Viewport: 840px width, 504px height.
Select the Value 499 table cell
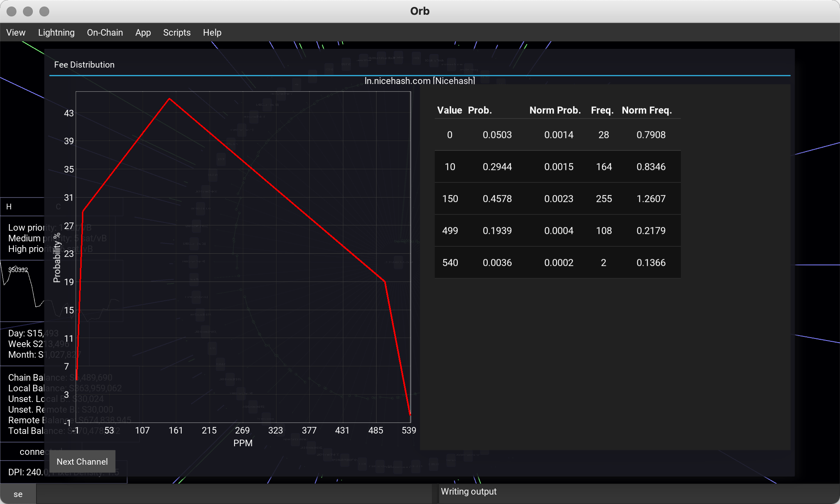click(450, 231)
